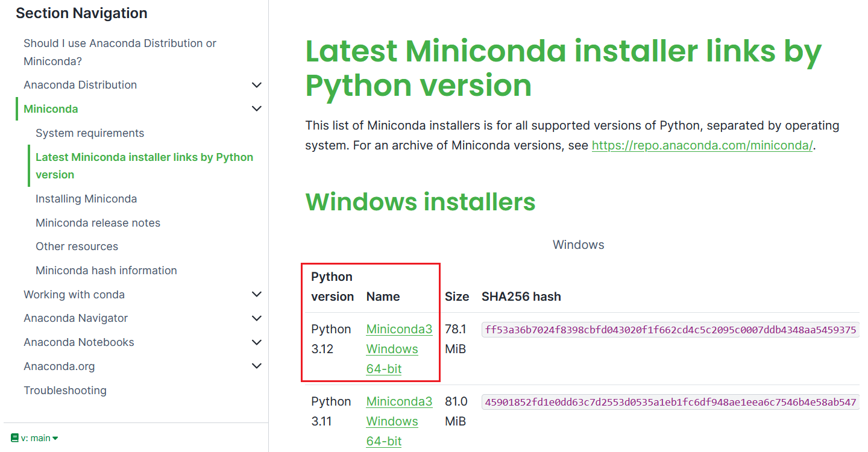This screenshot has height=452, width=868.
Task: Click the 'Section Navigation' heading
Action: [81, 13]
